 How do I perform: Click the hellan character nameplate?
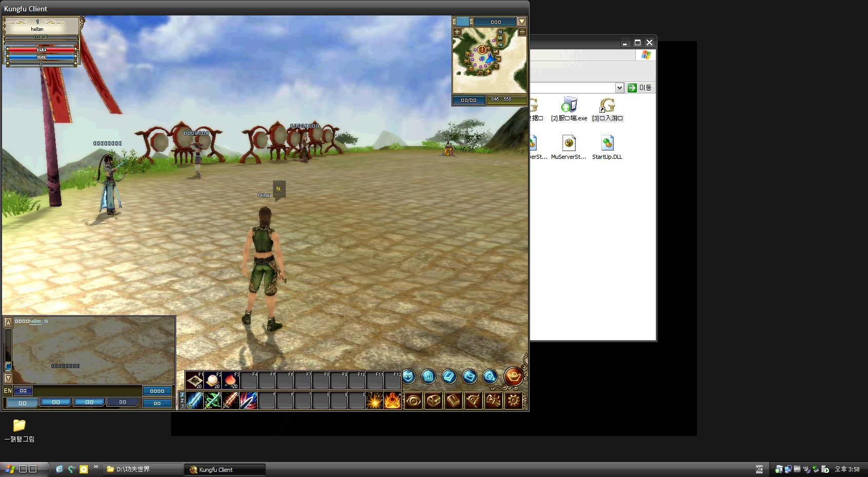[x=264, y=195]
